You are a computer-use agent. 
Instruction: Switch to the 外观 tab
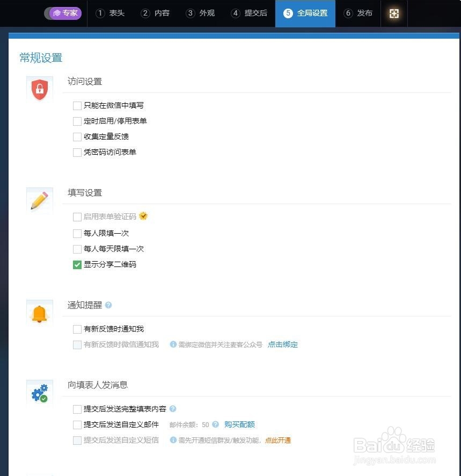click(x=200, y=13)
